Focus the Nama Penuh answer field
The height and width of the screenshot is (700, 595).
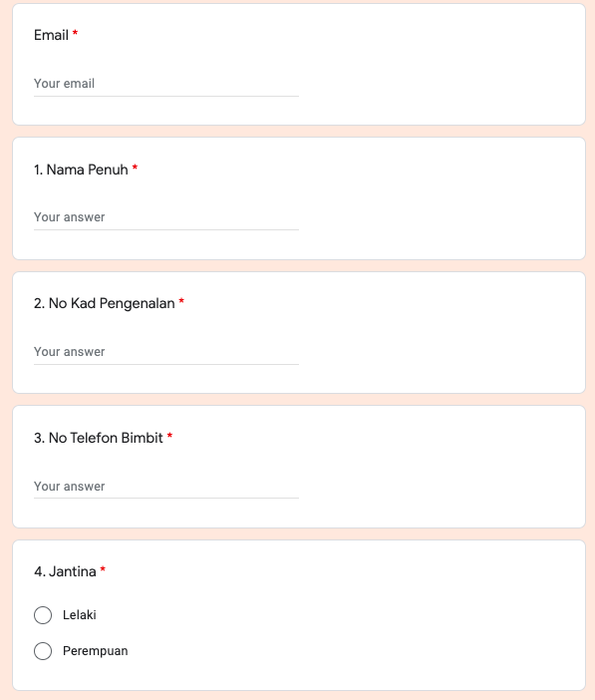coord(166,217)
